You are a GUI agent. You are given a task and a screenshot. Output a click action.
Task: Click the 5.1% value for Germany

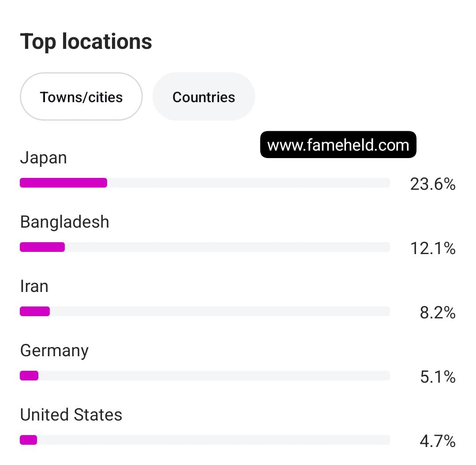click(438, 377)
